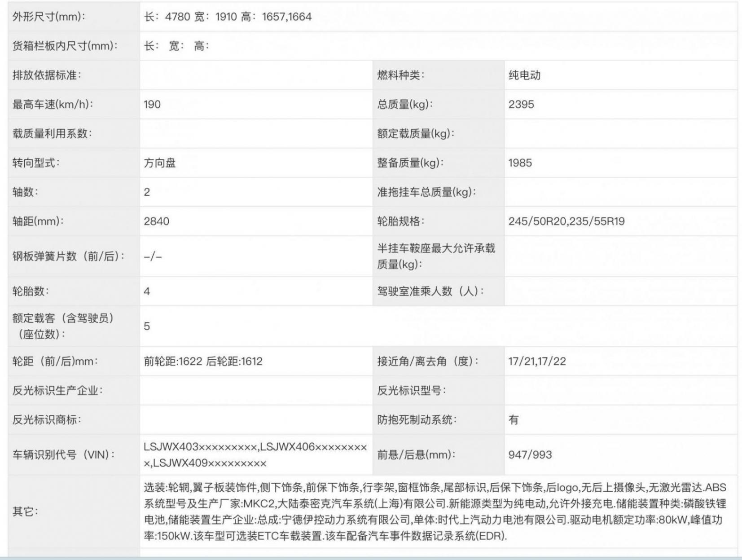Click the 防抱死制动系统 label
The height and width of the screenshot is (560, 742).
point(417,419)
